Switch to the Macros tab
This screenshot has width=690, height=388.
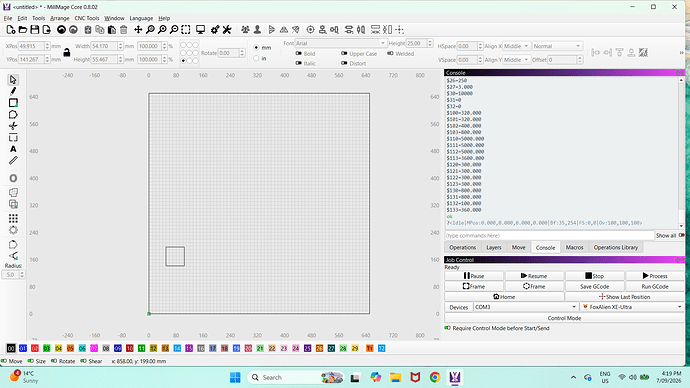[x=574, y=247]
